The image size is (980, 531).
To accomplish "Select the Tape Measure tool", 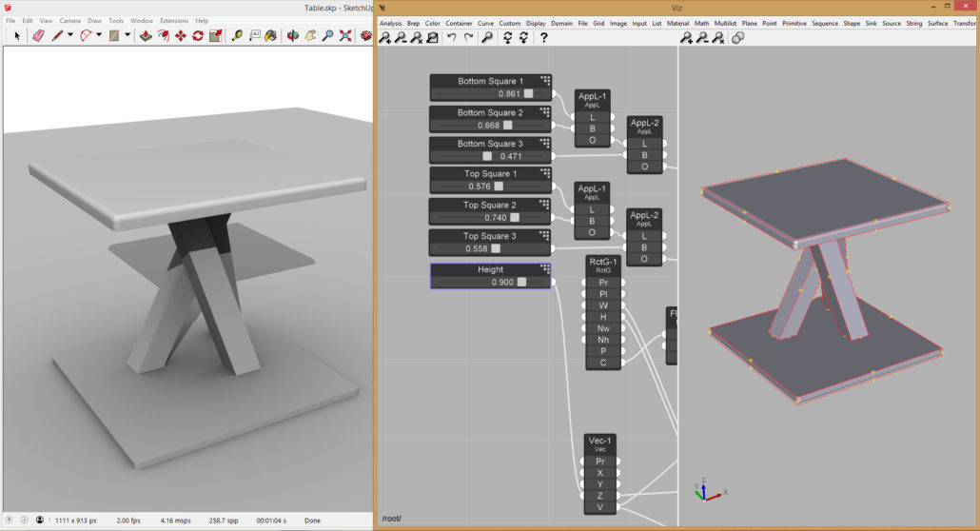I will click(237, 36).
